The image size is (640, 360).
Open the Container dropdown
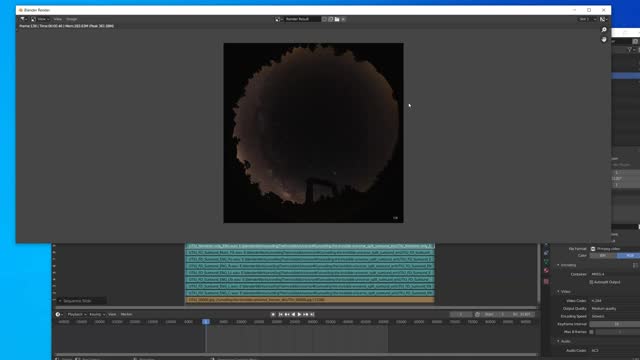[614, 274]
